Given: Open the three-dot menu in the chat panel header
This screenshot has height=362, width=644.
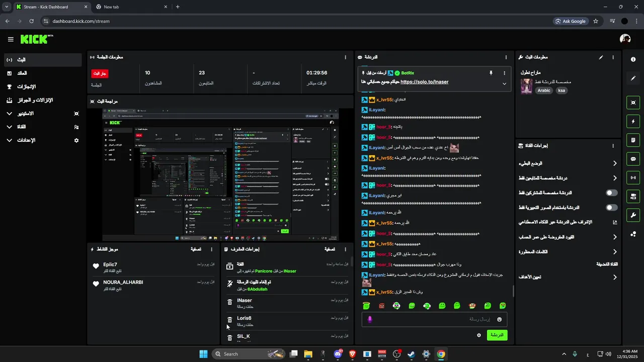Looking at the screenshot, I should pos(506,57).
